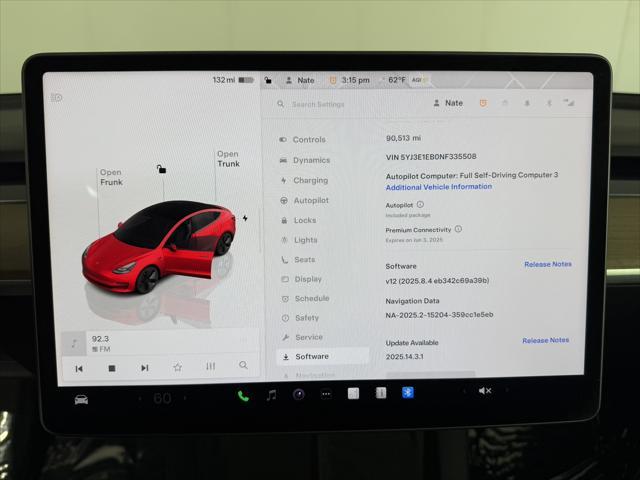Tap the unlocked padlock in status bar
The image size is (640, 480).
click(x=268, y=80)
